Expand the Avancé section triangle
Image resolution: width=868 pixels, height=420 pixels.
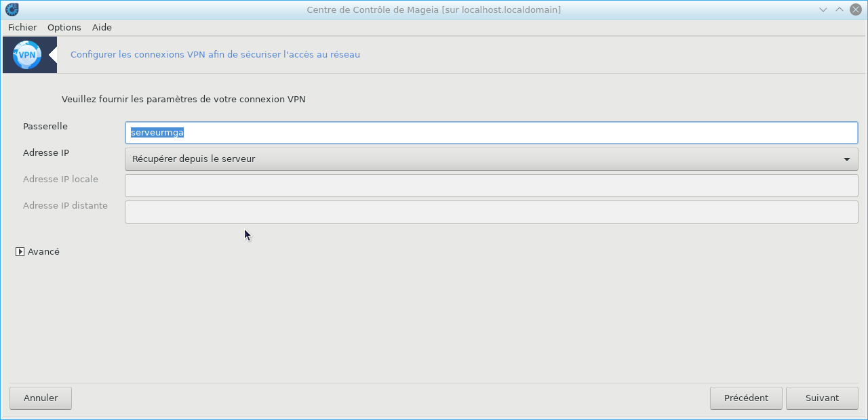point(20,251)
